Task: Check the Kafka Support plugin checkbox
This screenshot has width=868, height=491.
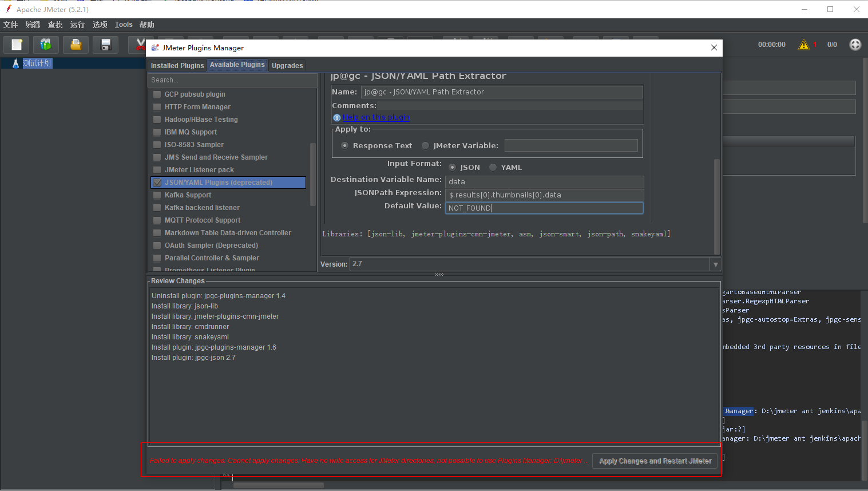Action: coord(157,195)
